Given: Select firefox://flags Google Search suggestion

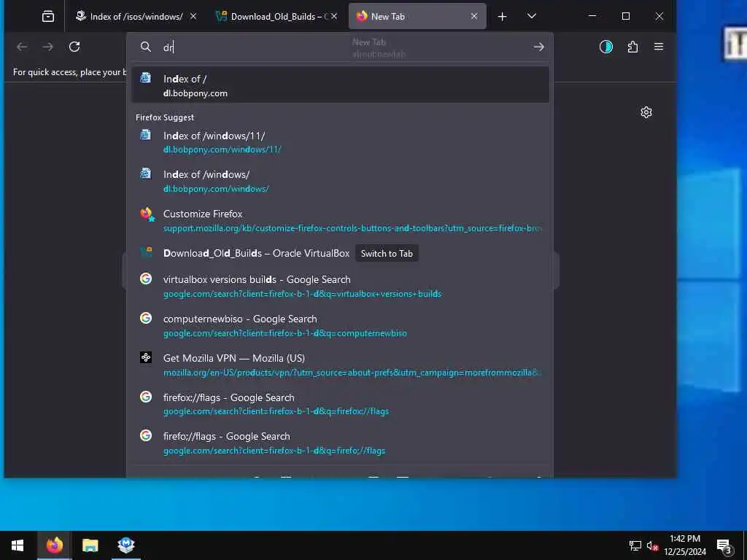Looking at the screenshot, I should coord(340,404).
